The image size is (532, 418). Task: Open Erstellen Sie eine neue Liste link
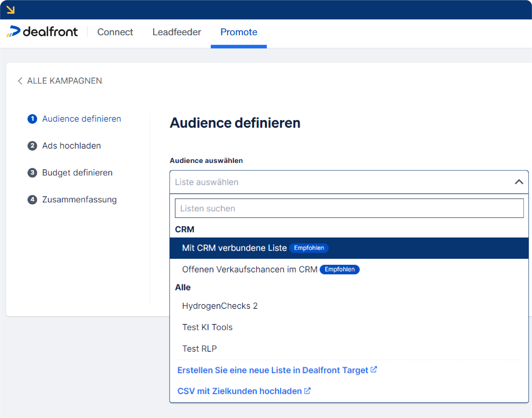coord(273,370)
